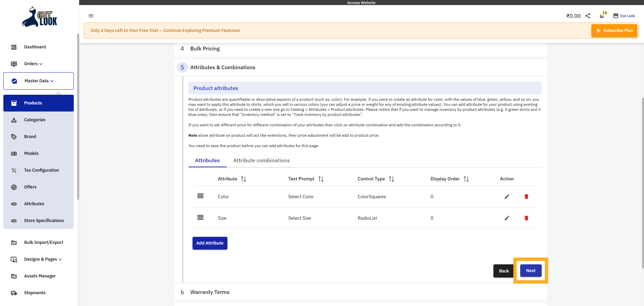Edit the Size attribute pencil icon
The width and height of the screenshot is (644, 306).
[x=507, y=218]
